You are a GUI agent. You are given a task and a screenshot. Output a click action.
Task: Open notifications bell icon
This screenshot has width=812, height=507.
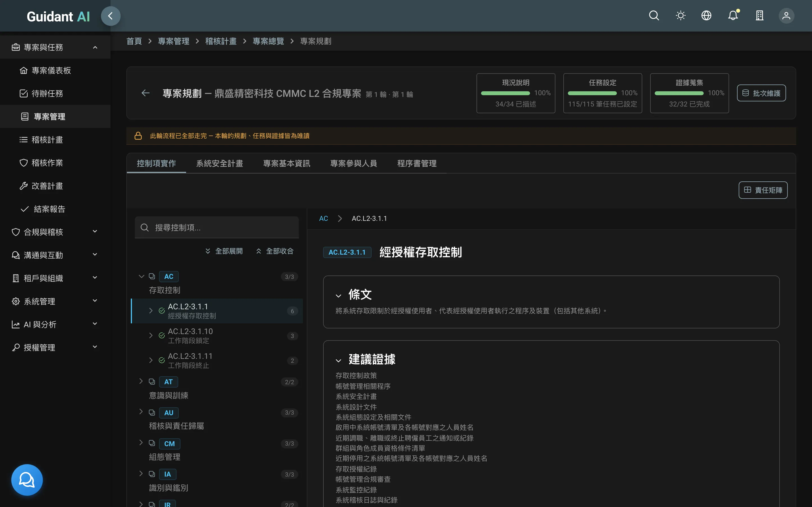(733, 16)
